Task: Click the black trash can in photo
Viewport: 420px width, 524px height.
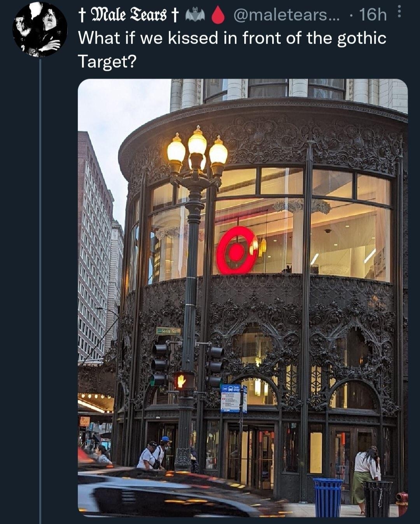Action: (x=378, y=499)
